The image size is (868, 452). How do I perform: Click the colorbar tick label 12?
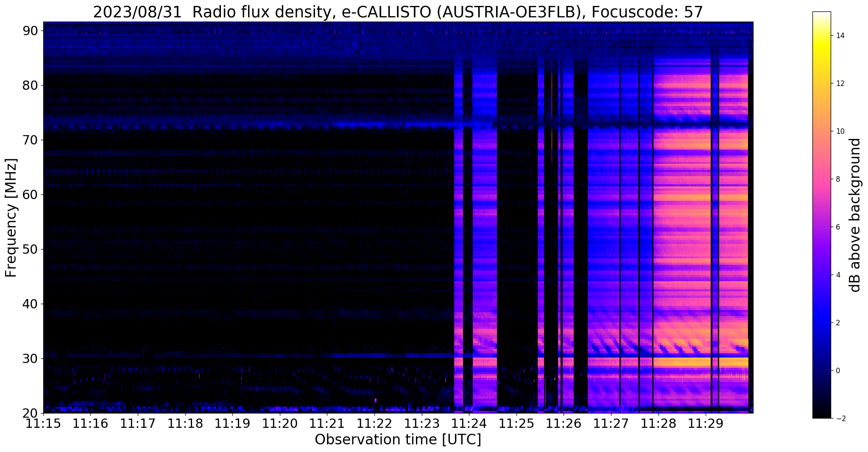pyautogui.click(x=840, y=83)
